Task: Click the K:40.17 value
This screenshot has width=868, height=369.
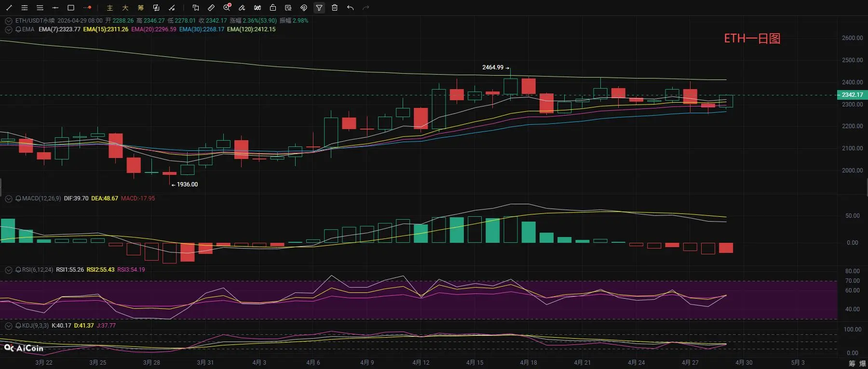Action: (x=61, y=326)
